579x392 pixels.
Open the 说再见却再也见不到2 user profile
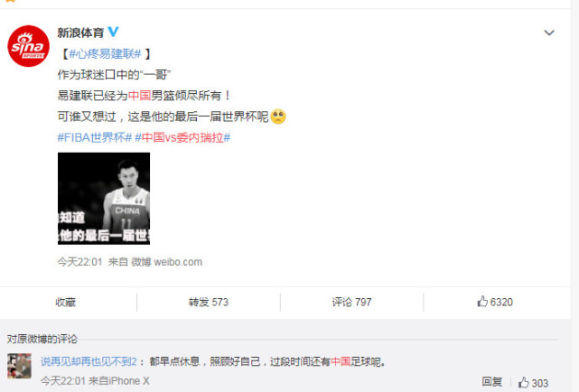(89, 361)
